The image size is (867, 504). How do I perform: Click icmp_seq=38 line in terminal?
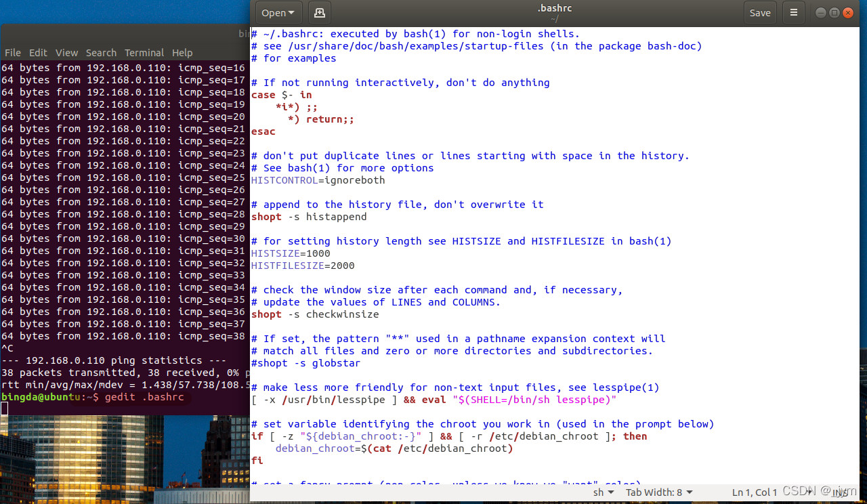tap(123, 336)
